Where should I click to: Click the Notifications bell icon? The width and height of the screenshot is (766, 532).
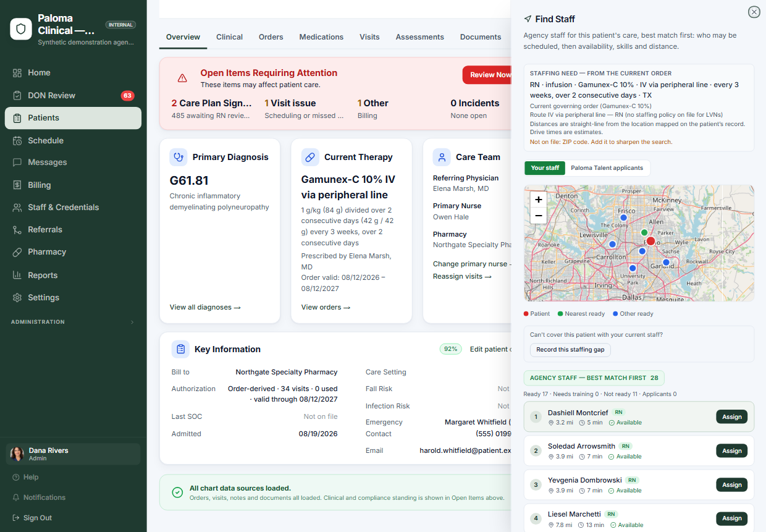(16, 498)
